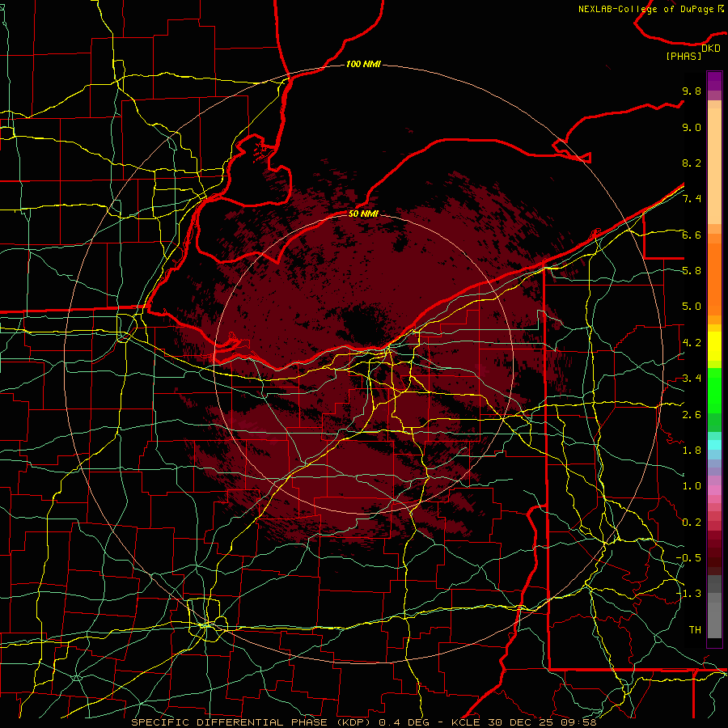Select the 1.0 scale value
728x728 pixels.
pyautogui.click(x=692, y=486)
